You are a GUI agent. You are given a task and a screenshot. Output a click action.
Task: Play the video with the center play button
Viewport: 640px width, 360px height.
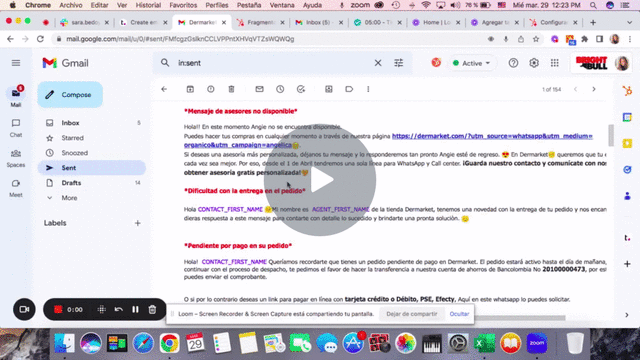pos(320,180)
